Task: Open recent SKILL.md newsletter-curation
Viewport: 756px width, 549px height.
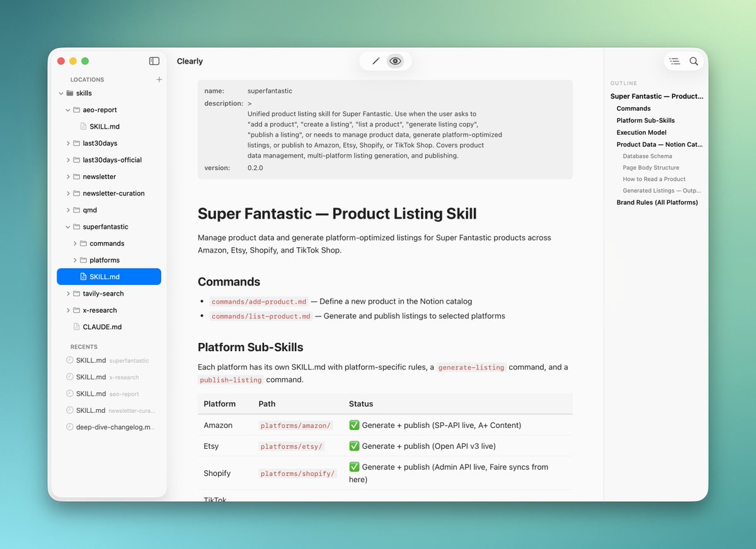Action: click(x=110, y=410)
